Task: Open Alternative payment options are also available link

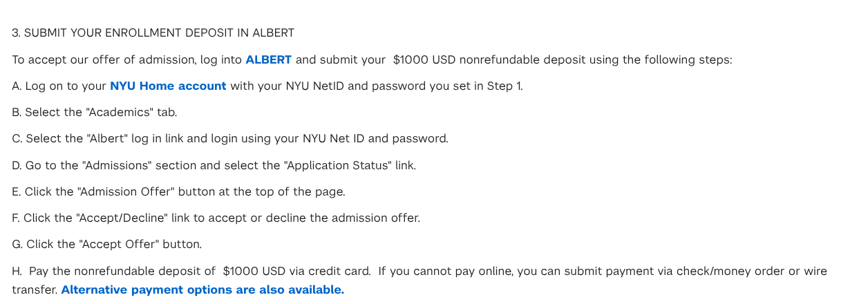Action: [x=202, y=289]
